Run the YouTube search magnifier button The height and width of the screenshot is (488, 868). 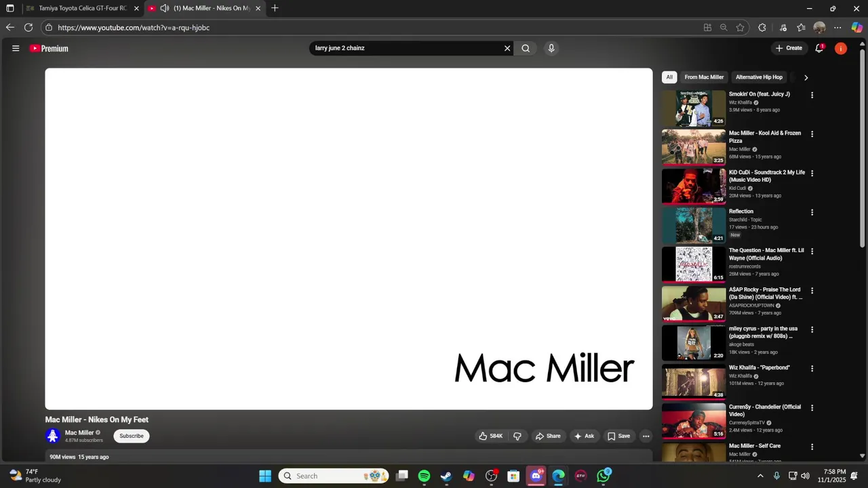coord(526,48)
